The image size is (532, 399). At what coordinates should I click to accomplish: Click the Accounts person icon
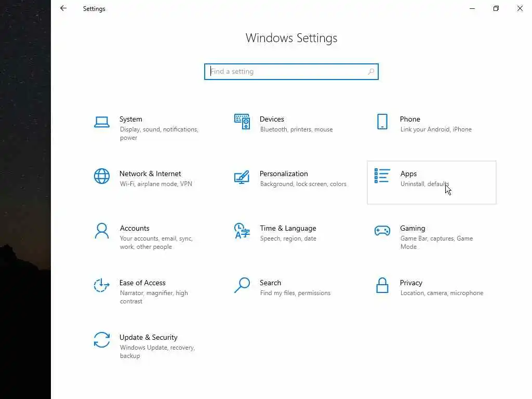102,231
